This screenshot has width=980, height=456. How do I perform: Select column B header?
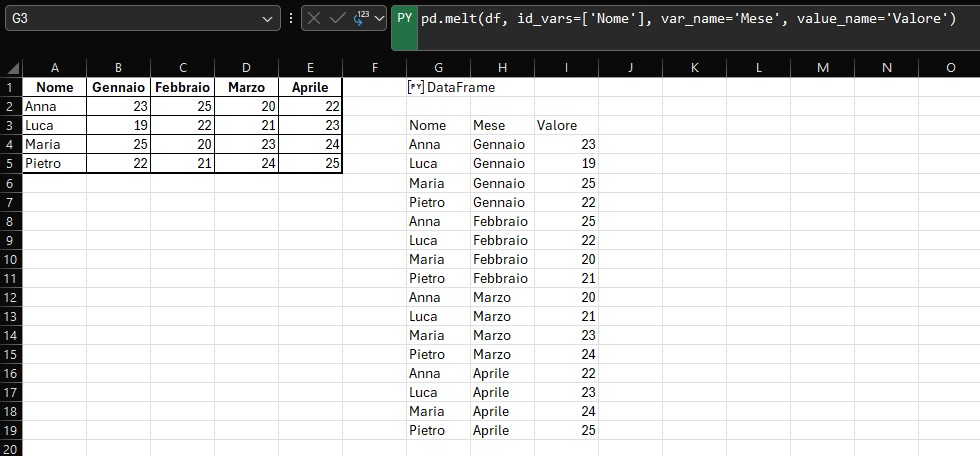pyautogui.click(x=118, y=68)
